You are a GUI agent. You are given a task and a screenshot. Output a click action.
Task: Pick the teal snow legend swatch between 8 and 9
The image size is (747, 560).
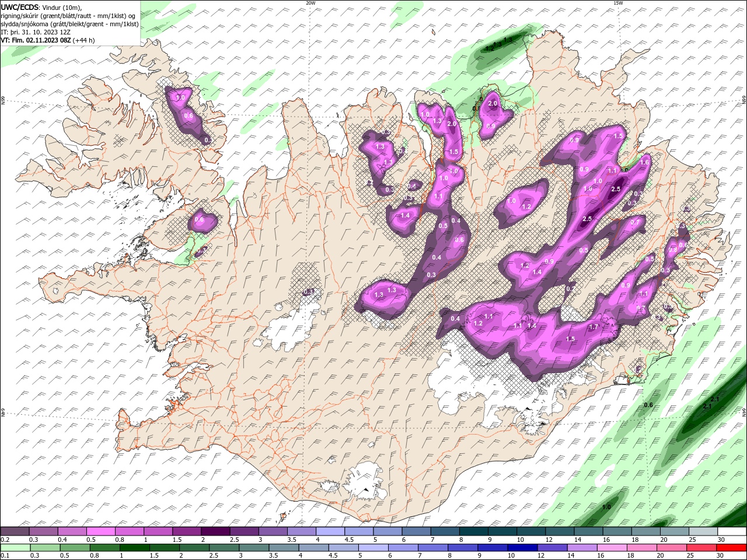pos(473,531)
